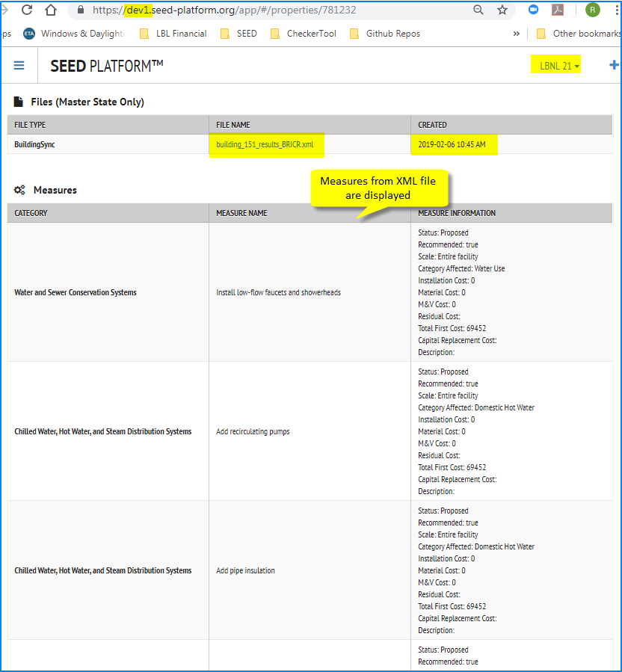
Task: Open the LBNL 21 organization dropdown
Action: click(555, 65)
